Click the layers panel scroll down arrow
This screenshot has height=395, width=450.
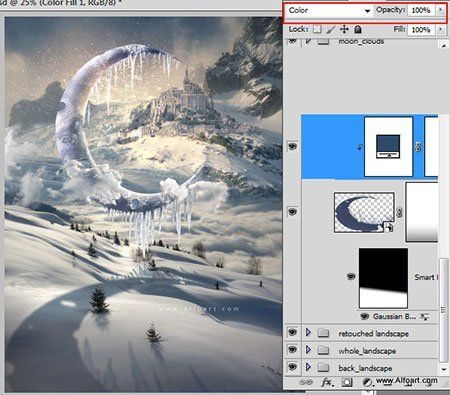pyautogui.click(x=444, y=369)
